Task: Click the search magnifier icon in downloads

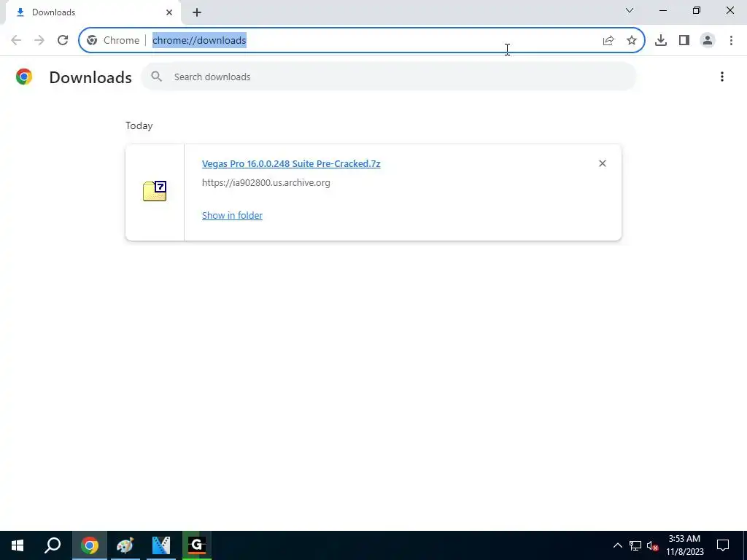Action: 156,77
